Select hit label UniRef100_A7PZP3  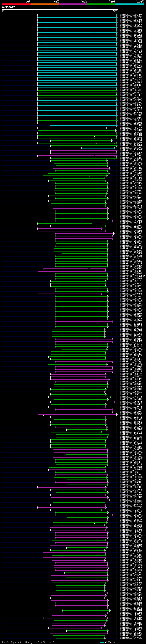tap(131, 30)
